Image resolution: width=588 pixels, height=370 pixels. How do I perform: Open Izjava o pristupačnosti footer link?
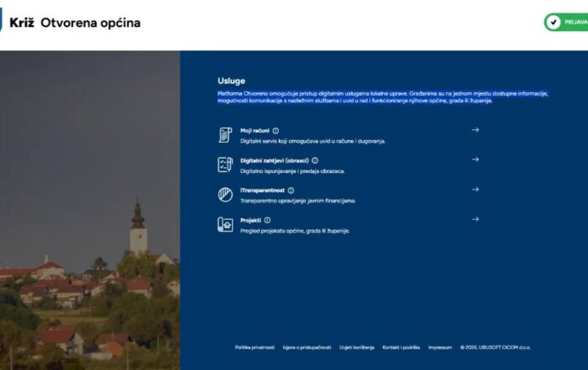tap(307, 347)
